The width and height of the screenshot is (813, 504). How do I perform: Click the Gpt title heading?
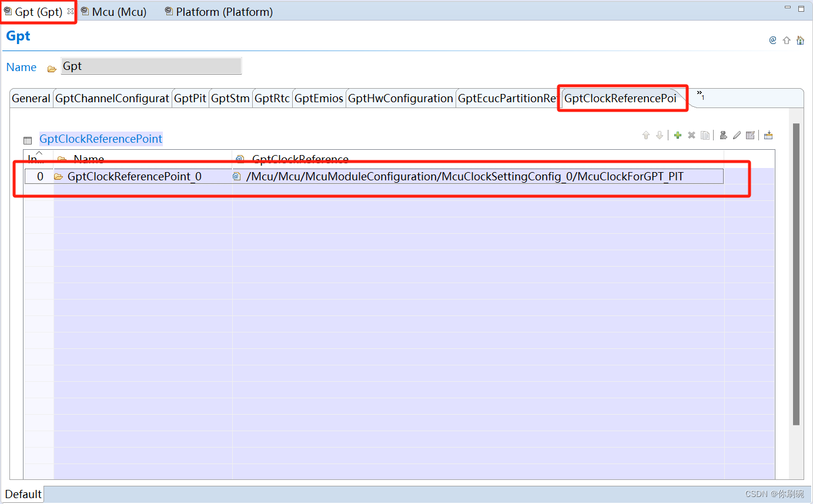click(18, 36)
